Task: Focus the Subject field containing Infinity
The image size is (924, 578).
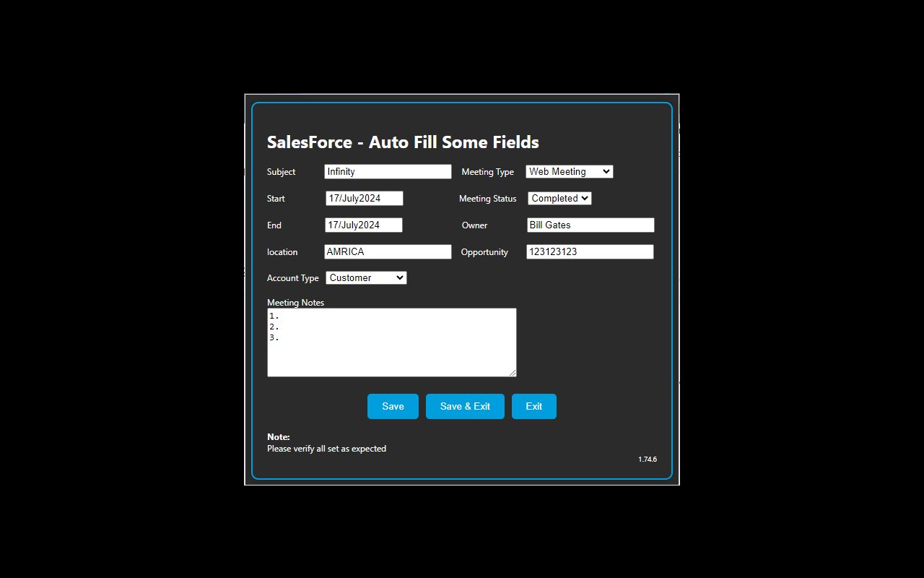Action: pyautogui.click(x=388, y=171)
